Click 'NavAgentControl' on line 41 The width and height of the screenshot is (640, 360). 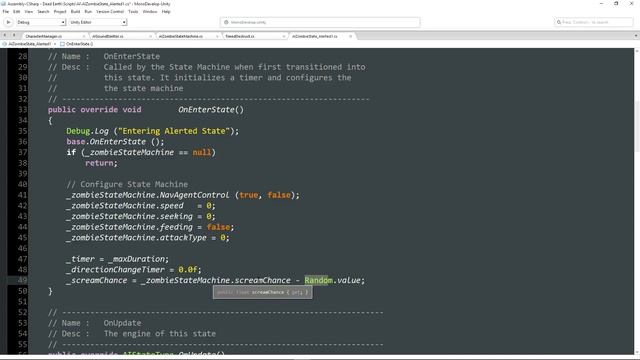pos(194,195)
